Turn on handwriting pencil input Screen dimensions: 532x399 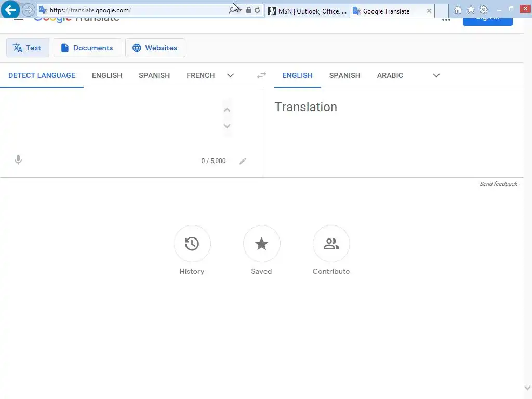click(x=243, y=161)
